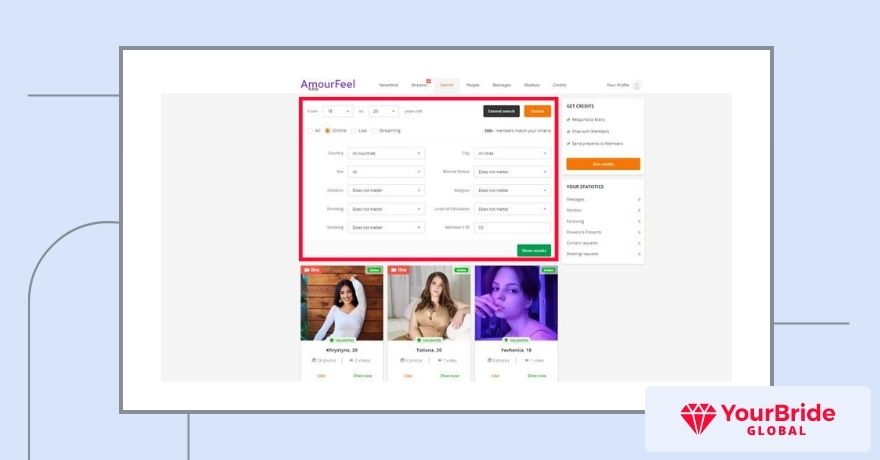The width and height of the screenshot is (880, 460).
Task: Click the black Extend search button
Action: point(501,111)
